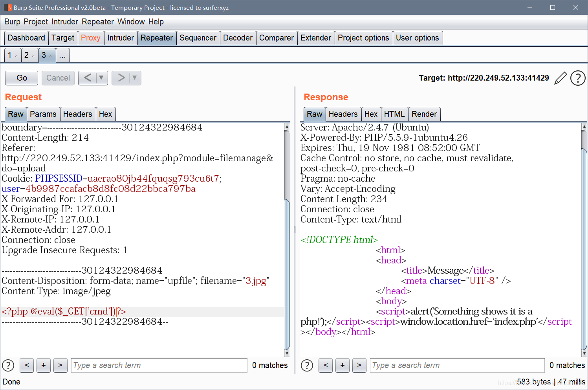
Task: Click the php eval payload line
Action: pos(64,311)
